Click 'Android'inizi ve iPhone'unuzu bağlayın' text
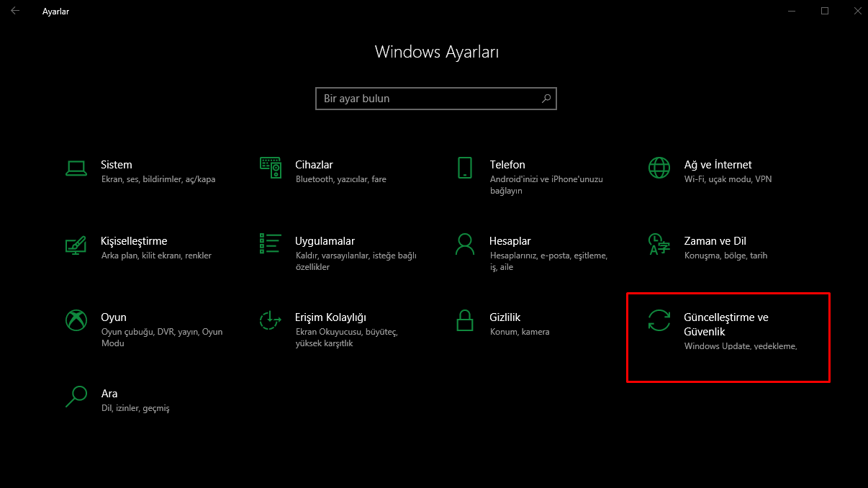Image resolution: width=868 pixels, height=488 pixels. (x=546, y=185)
